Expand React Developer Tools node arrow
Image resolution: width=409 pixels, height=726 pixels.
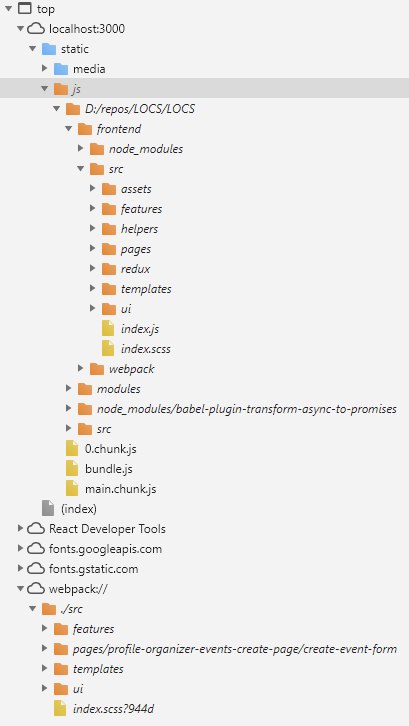click(20, 528)
